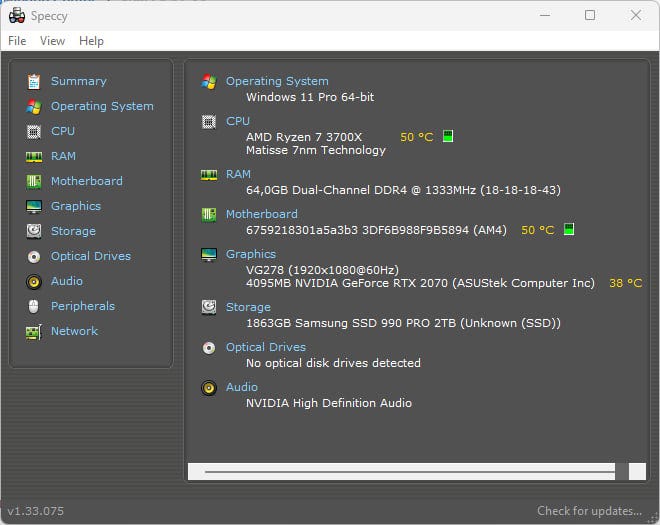Click the 64,0GB Dual-Channel DDR4 text
The image size is (660, 525).
tap(403, 190)
